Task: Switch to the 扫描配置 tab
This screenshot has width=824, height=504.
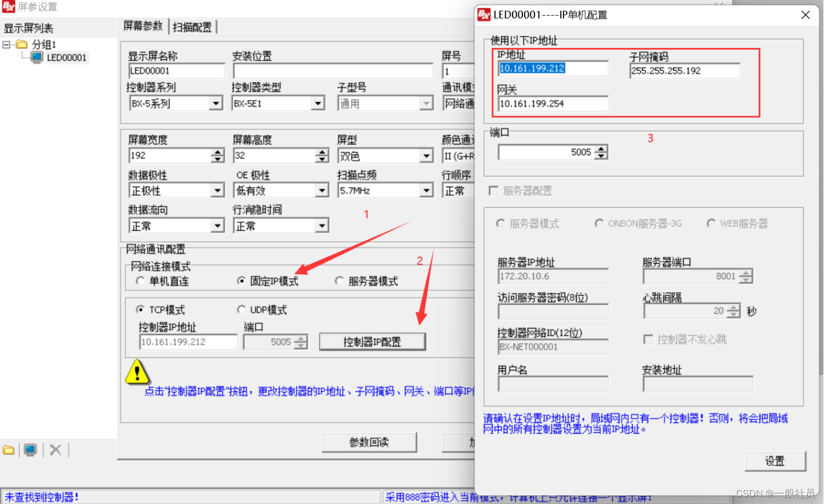Action: [x=192, y=27]
